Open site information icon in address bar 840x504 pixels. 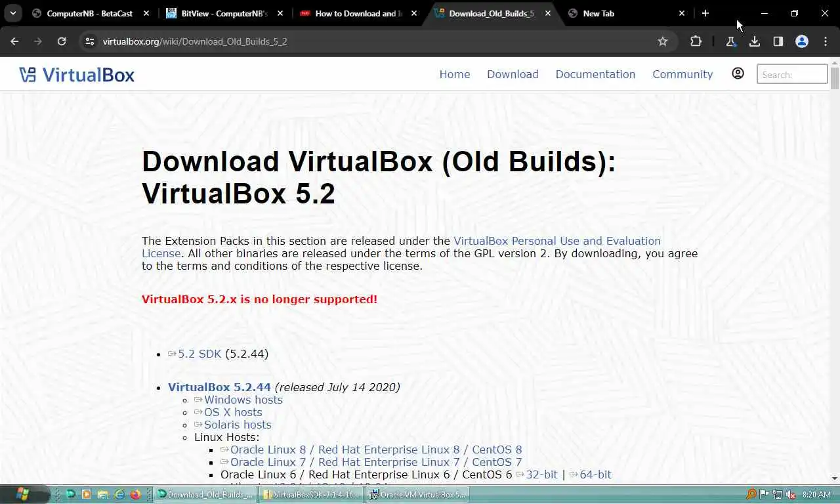pos(91,41)
